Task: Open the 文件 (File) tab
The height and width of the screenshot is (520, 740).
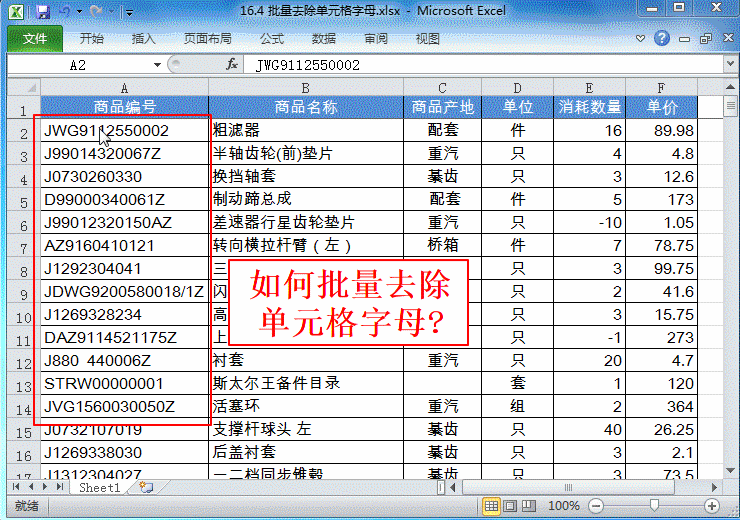Action: click(x=35, y=38)
